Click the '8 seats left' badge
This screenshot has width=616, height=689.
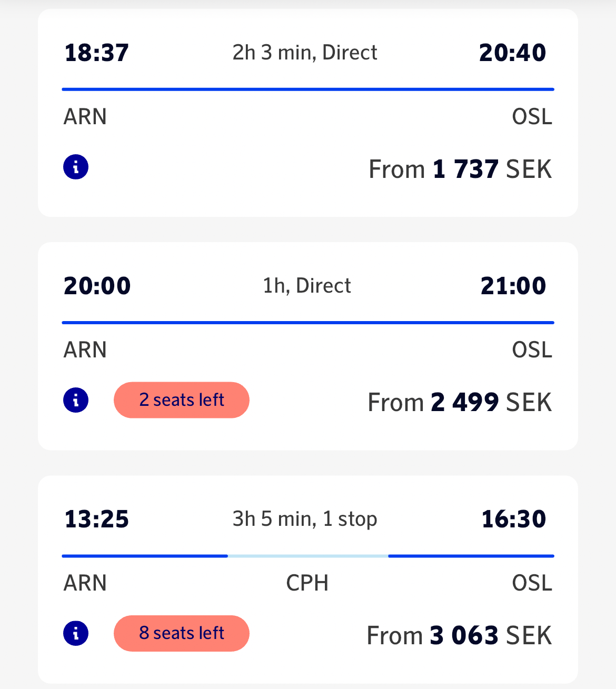(x=181, y=633)
